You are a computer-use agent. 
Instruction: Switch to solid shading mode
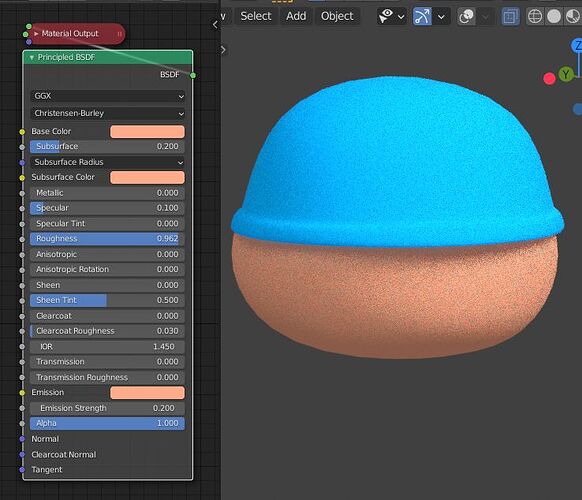(x=554, y=17)
